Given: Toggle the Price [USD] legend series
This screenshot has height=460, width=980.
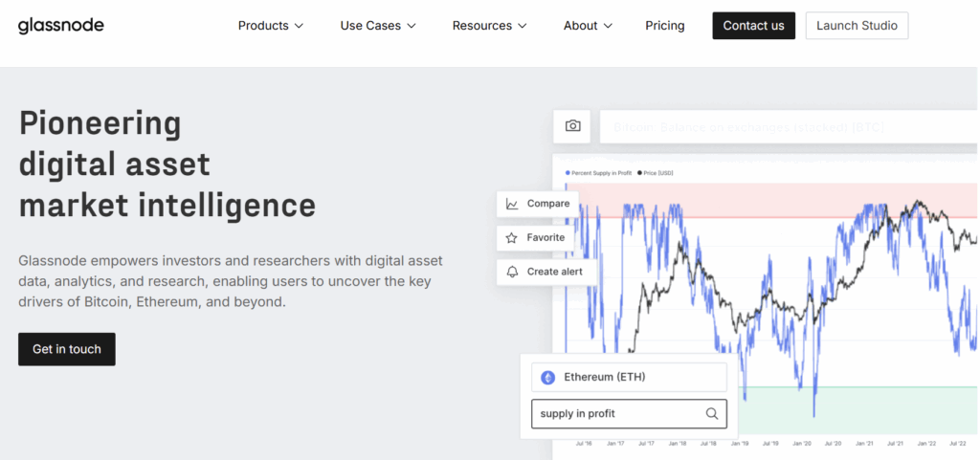Looking at the screenshot, I should 656,172.
